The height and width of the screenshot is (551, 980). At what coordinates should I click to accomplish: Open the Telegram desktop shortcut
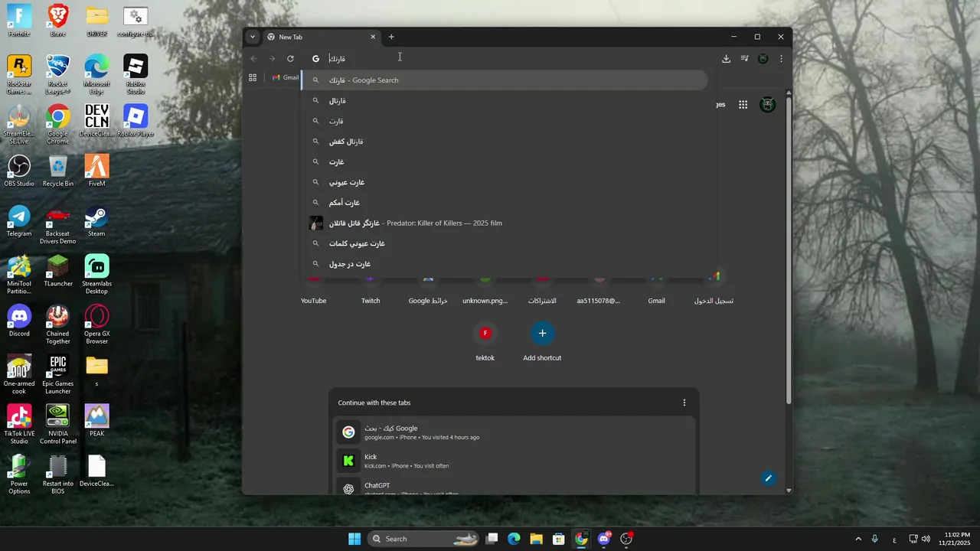(x=19, y=220)
